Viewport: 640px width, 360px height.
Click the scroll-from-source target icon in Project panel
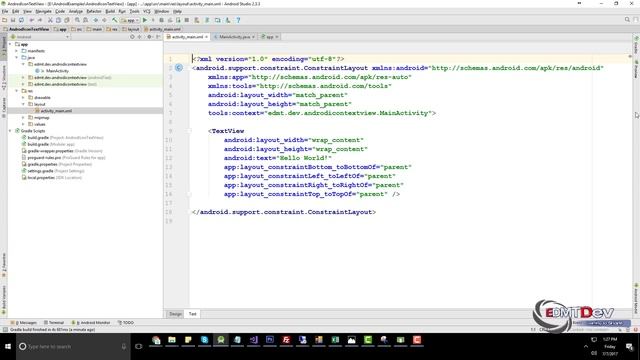132,37
